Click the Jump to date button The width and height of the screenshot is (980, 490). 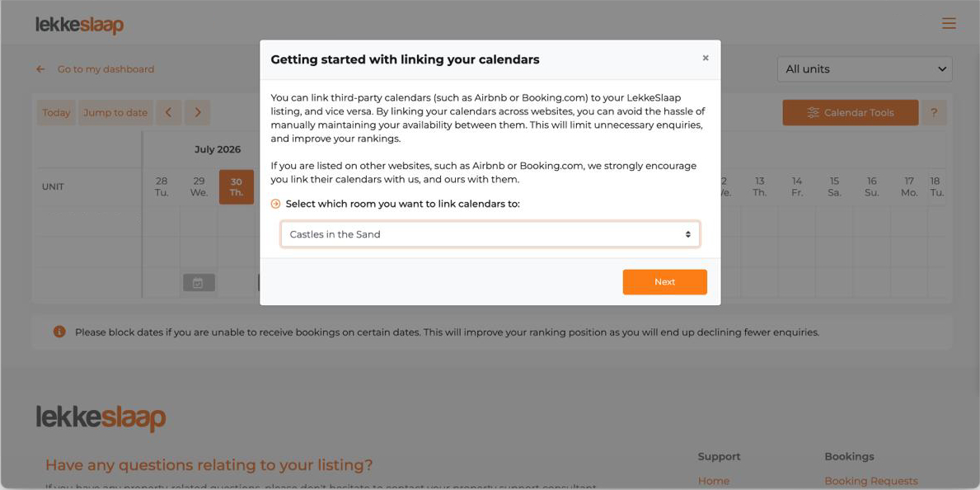115,113
